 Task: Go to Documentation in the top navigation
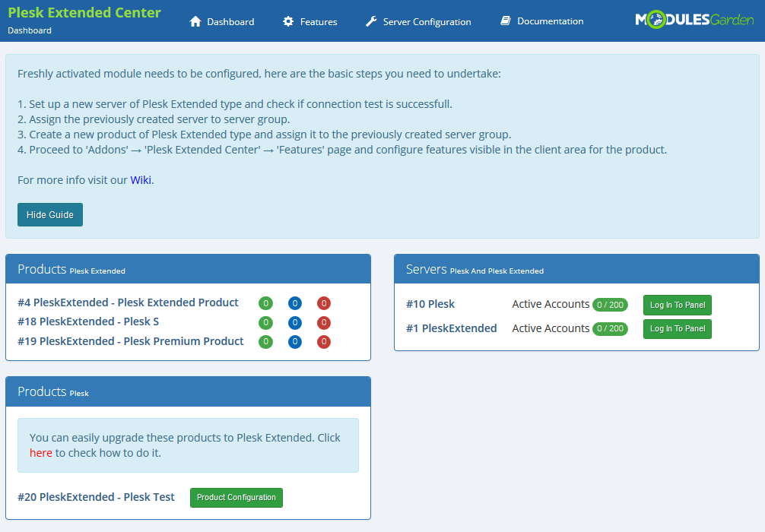550,21
